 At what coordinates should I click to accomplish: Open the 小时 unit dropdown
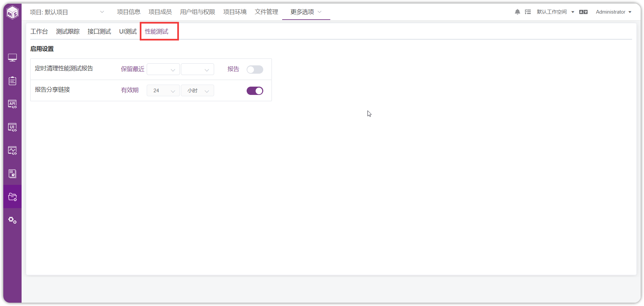[x=198, y=91]
